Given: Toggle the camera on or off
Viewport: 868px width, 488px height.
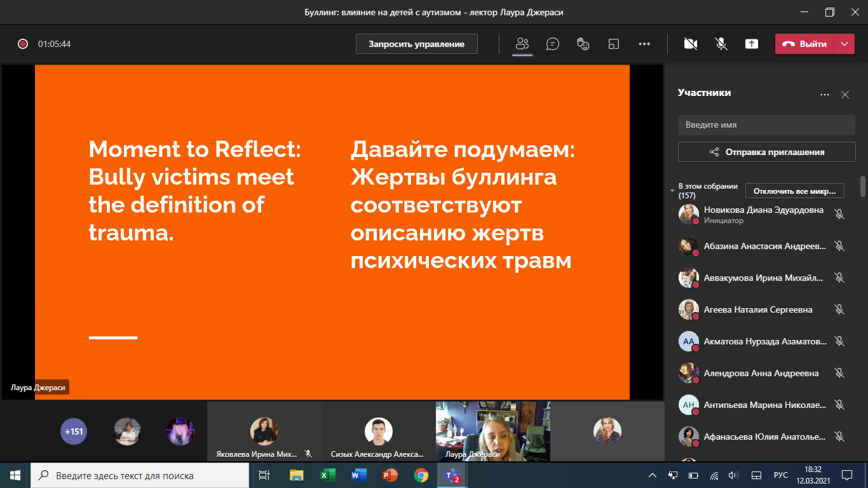Looking at the screenshot, I should point(690,44).
